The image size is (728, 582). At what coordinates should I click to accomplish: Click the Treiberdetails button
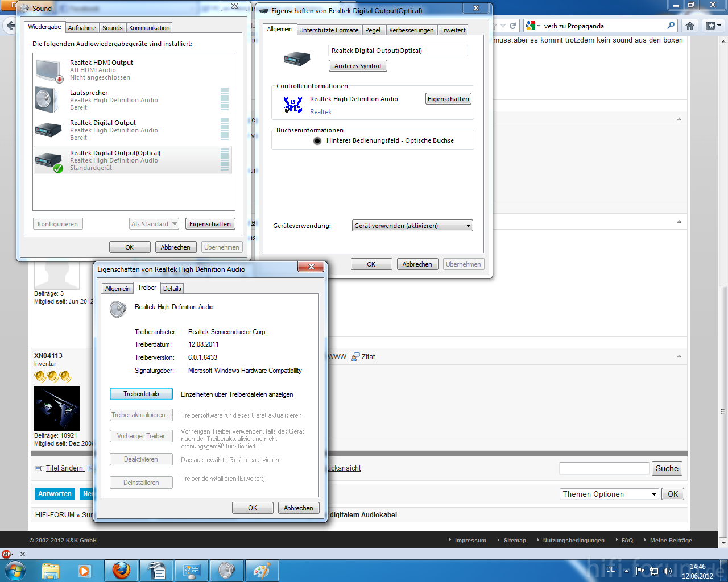coord(141,394)
